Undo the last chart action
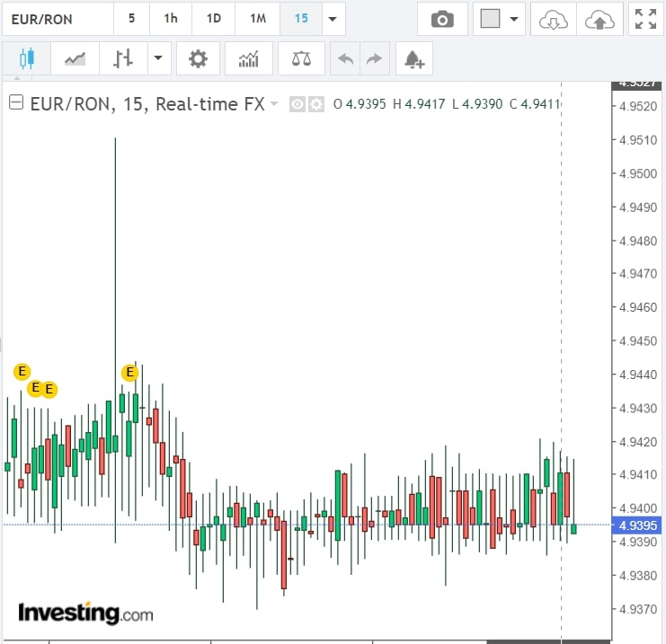The image size is (666, 644). 345,59
